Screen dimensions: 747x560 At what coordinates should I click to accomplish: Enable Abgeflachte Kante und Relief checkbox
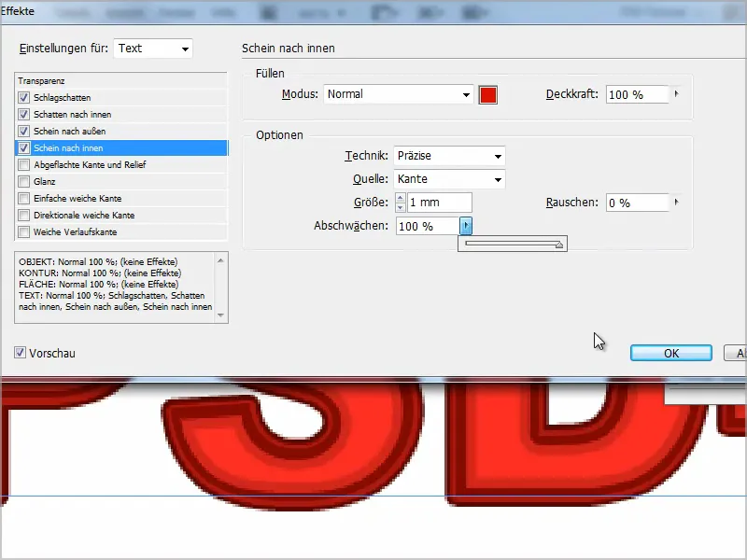click(23, 165)
